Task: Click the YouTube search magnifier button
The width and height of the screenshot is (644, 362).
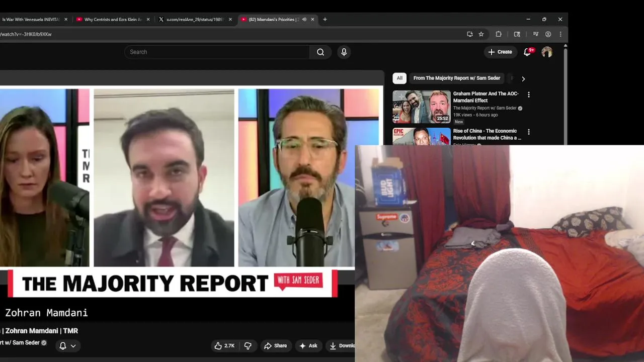Action: coord(320,52)
